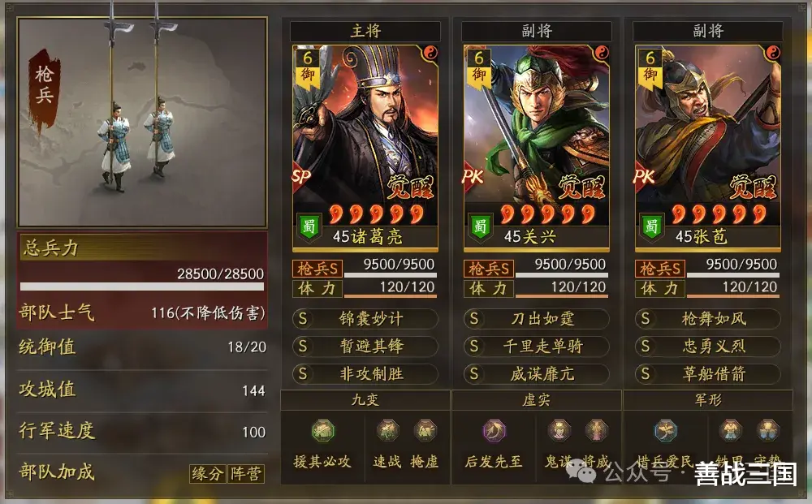Select the 锦囊妙计 skill slot

click(x=365, y=319)
